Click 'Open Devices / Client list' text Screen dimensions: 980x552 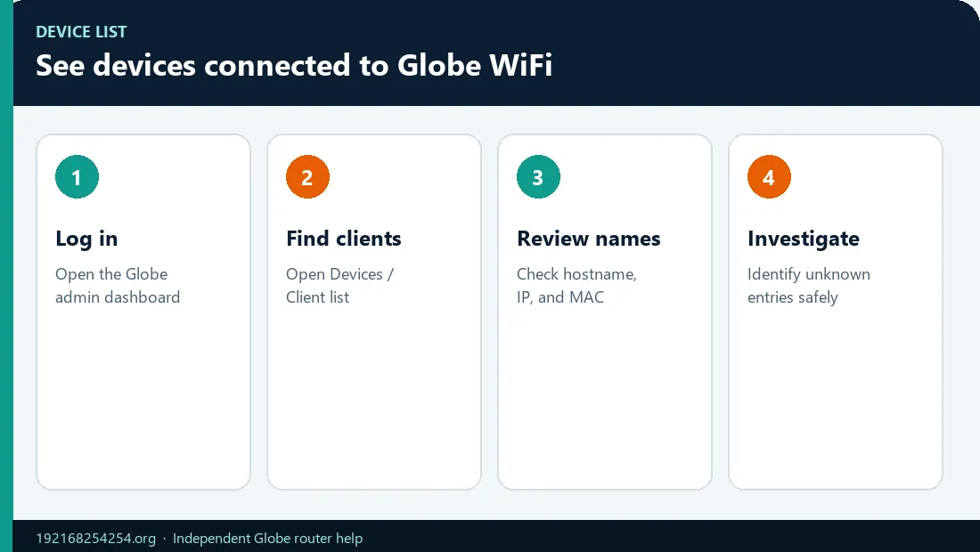(340, 286)
